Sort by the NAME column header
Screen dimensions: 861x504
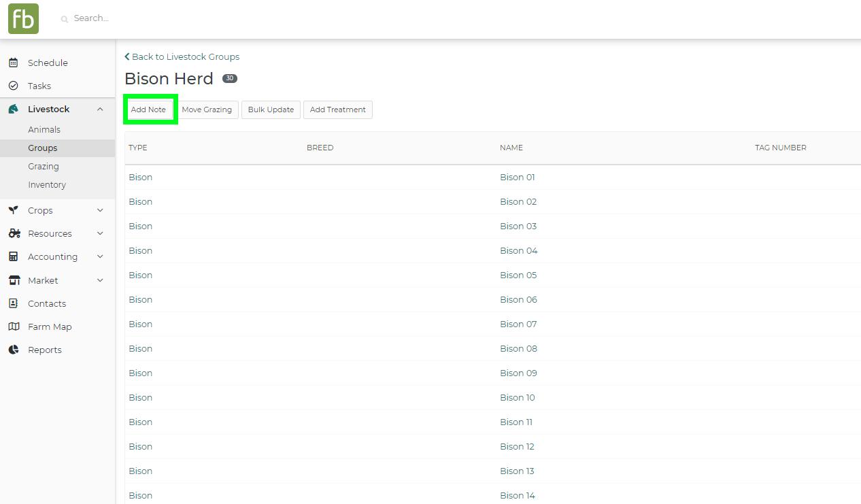[511, 148]
